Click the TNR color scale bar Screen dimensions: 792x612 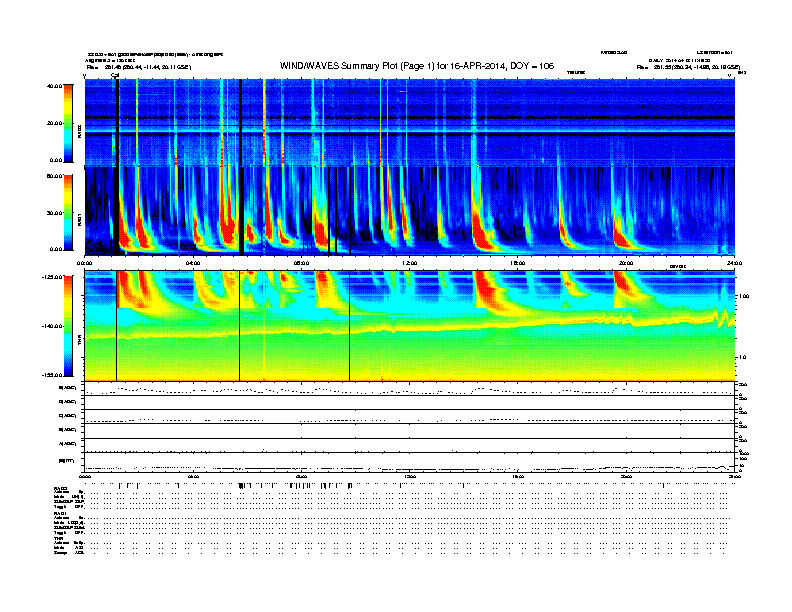click(x=68, y=326)
